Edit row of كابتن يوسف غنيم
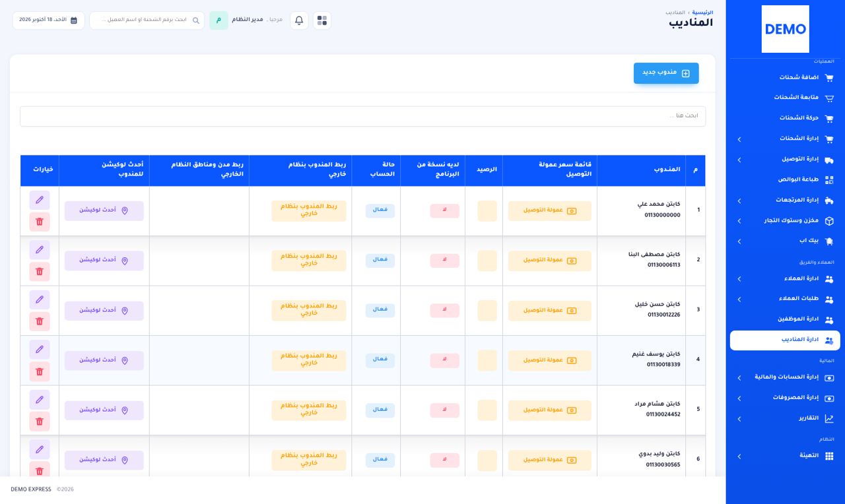The width and height of the screenshot is (845, 504). [40, 350]
